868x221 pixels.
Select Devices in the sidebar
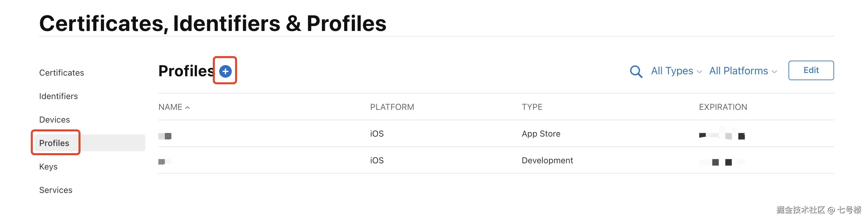pyautogui.click(x=54, y=120)
